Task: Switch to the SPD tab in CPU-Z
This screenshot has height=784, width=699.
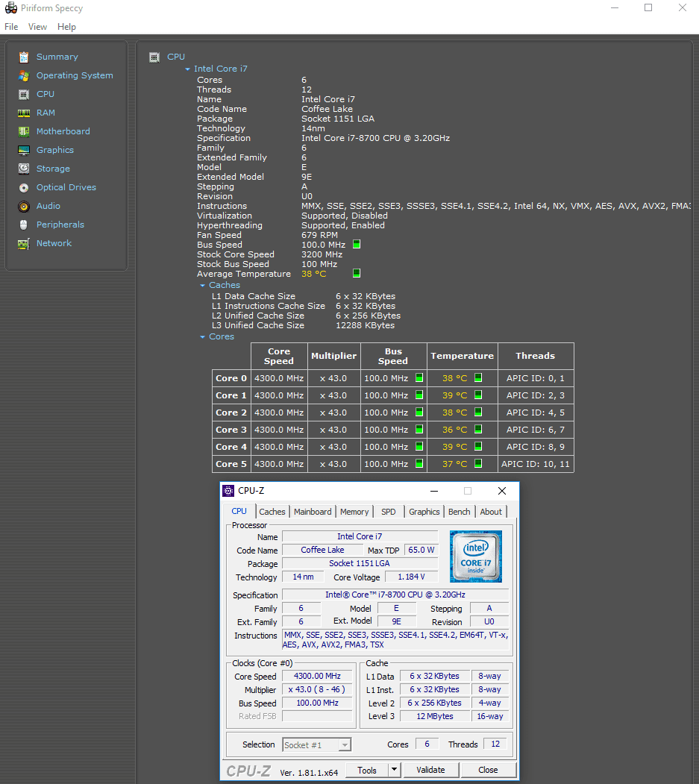Action: coord(389,512)
